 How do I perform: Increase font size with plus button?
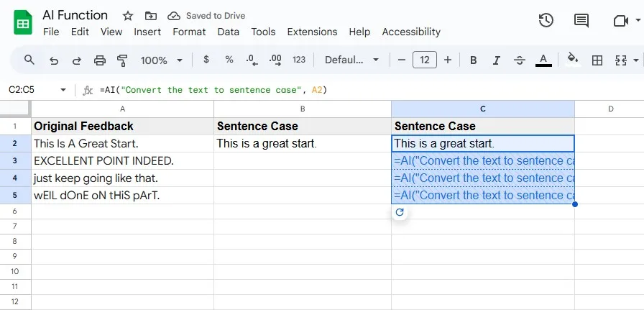pyautogui.click(x=448, y=60)
